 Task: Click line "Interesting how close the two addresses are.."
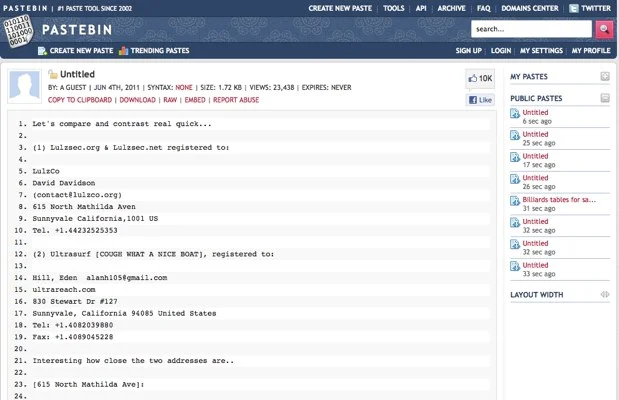pyautogui.click(x=133, y=361)
